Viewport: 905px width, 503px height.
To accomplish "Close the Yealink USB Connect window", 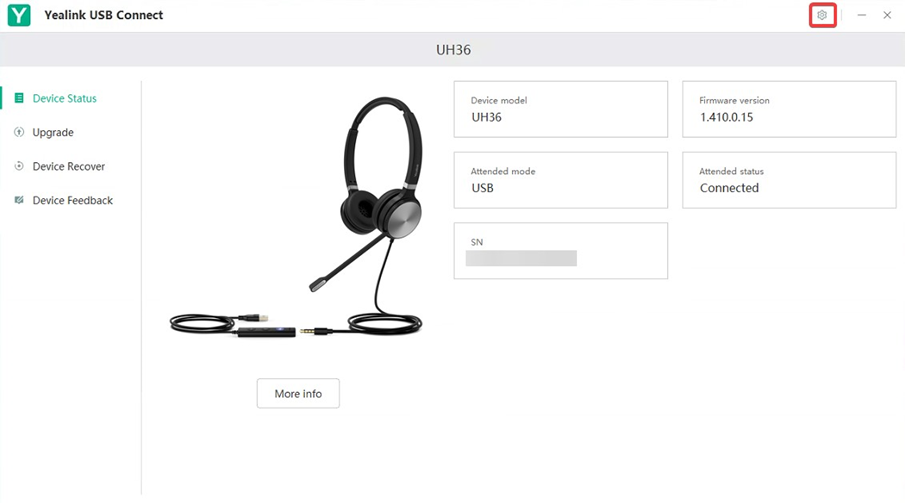I will 887,15.
